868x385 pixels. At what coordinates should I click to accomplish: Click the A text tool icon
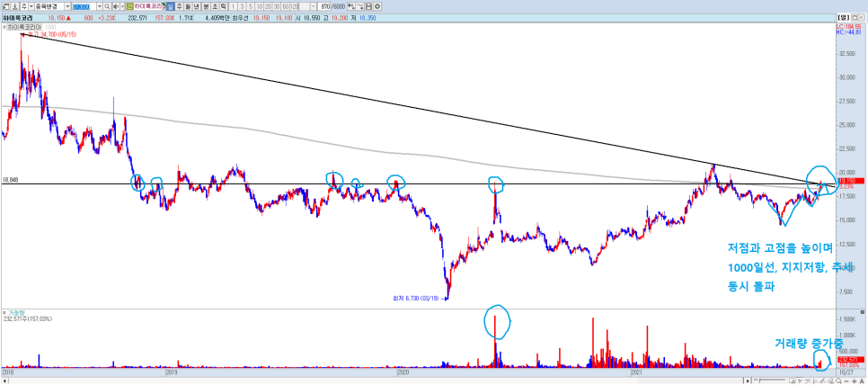[x=862, y=381]
